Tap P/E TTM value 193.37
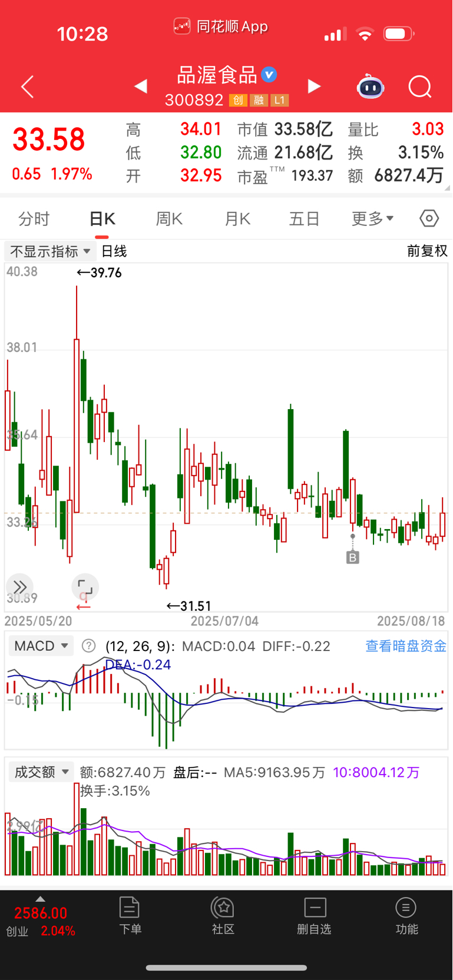 click(x=312, y=175)
